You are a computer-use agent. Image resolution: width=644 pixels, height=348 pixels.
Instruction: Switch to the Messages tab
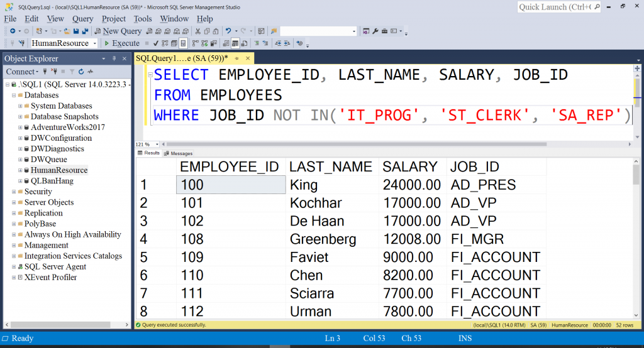tap(178, 153)
